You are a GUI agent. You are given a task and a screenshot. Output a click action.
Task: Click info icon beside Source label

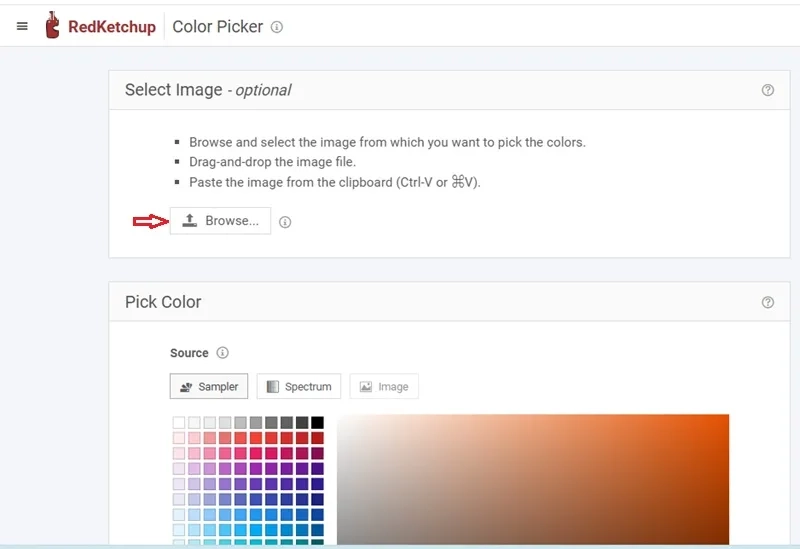tap(223, 353)
